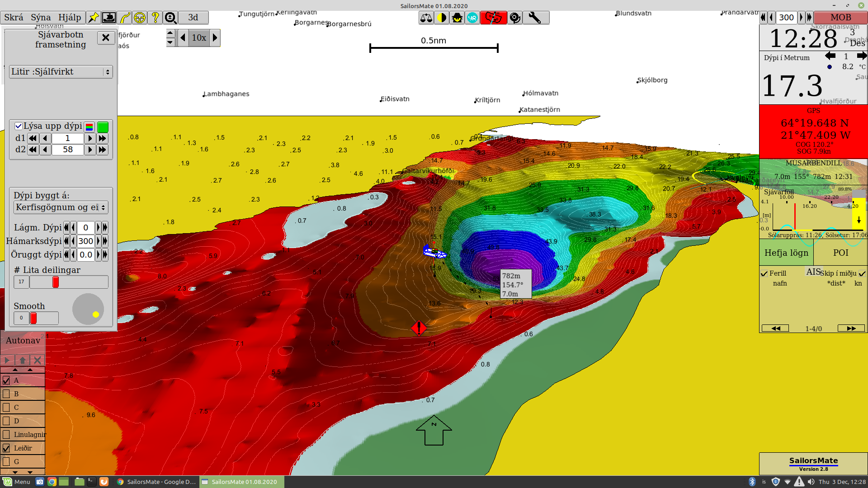
Task: Click the pushpin marker icon
Action: click(x=93, y=18)
